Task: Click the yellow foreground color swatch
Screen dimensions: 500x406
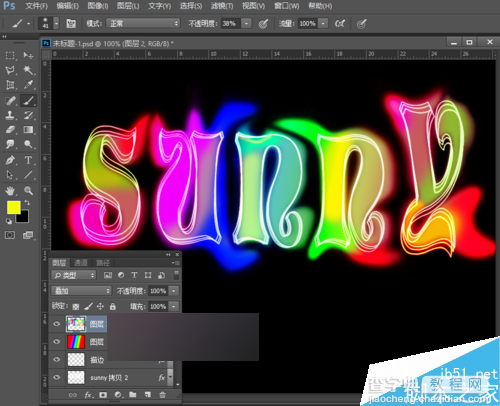Action: [14, 207]
